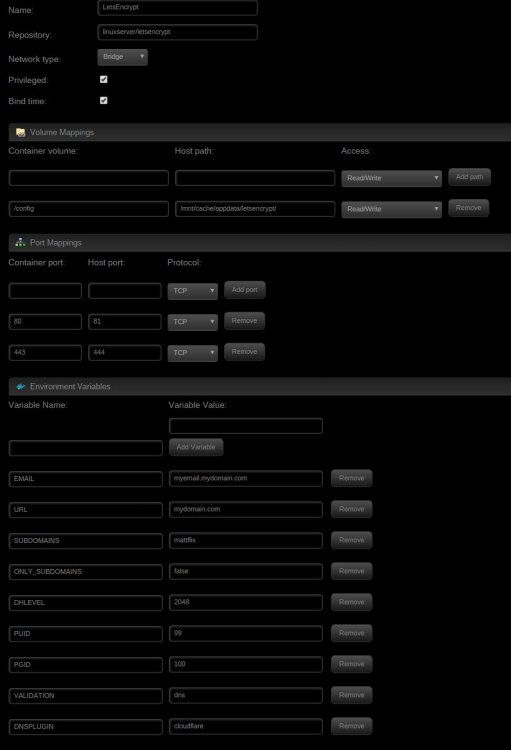Open Access dropdown in empty volume row
Screen dimensions: 511x750
tap(391, 178)
